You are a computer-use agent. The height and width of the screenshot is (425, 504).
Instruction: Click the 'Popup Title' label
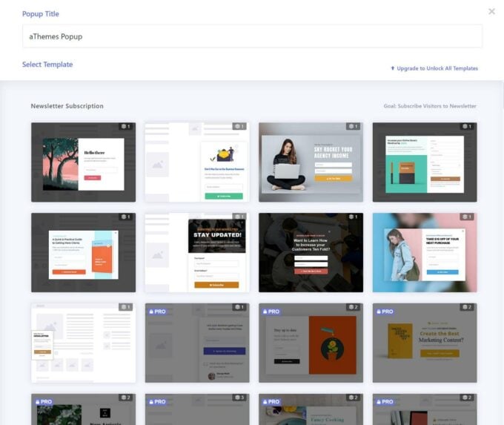(x=41, y=14)
